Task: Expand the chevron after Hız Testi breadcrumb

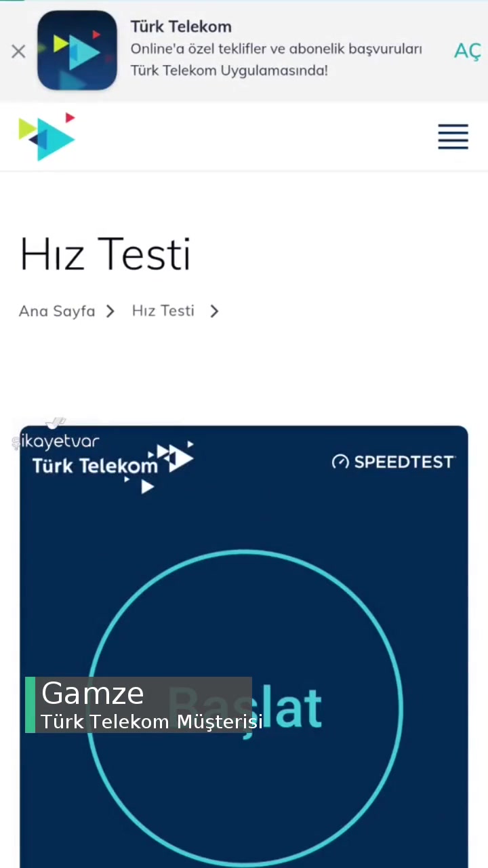Action: [213, 311]
